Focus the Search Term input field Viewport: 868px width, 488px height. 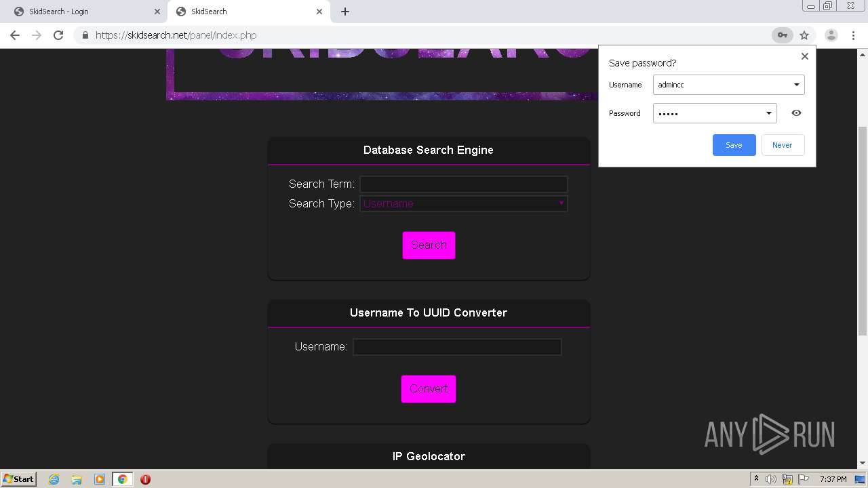[x=464, y=184]
